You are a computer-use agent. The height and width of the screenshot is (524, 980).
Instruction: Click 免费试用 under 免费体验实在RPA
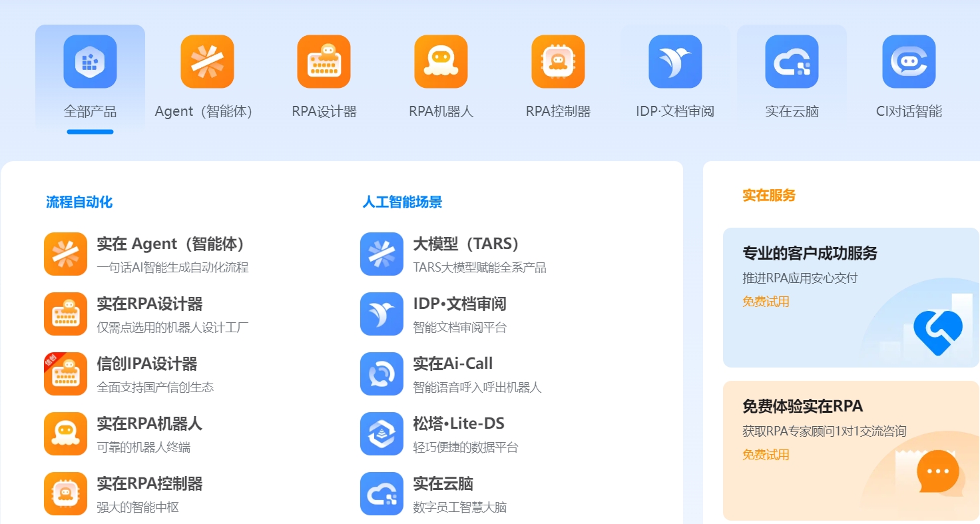point(766,455)
